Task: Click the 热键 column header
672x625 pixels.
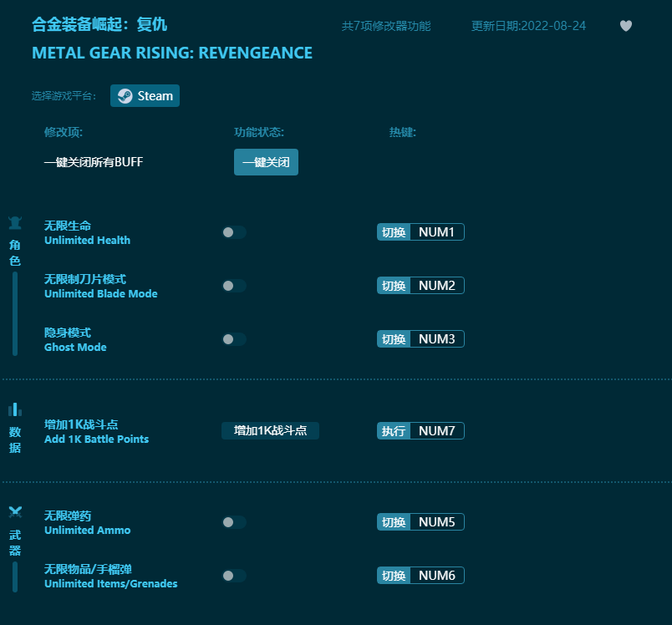Action: coord(402,132)
